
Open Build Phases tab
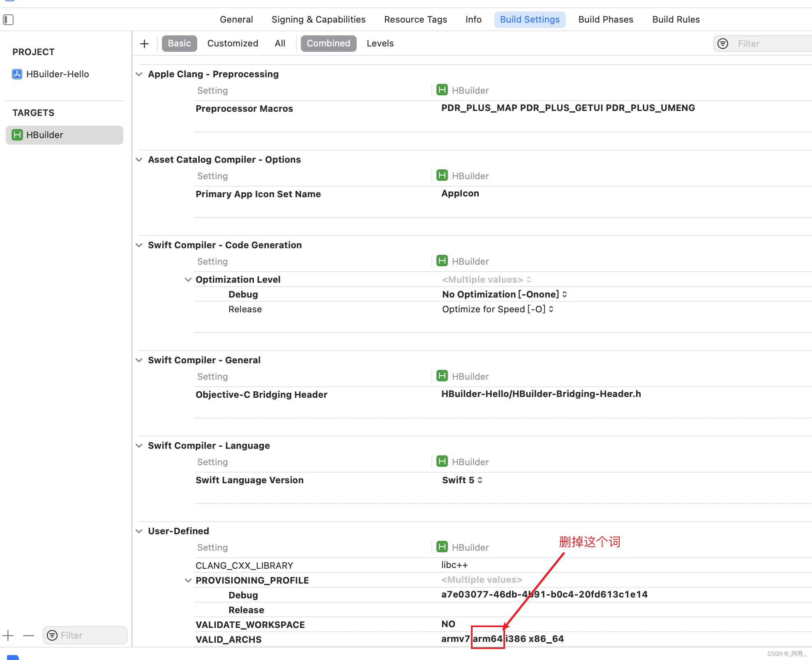606,19
